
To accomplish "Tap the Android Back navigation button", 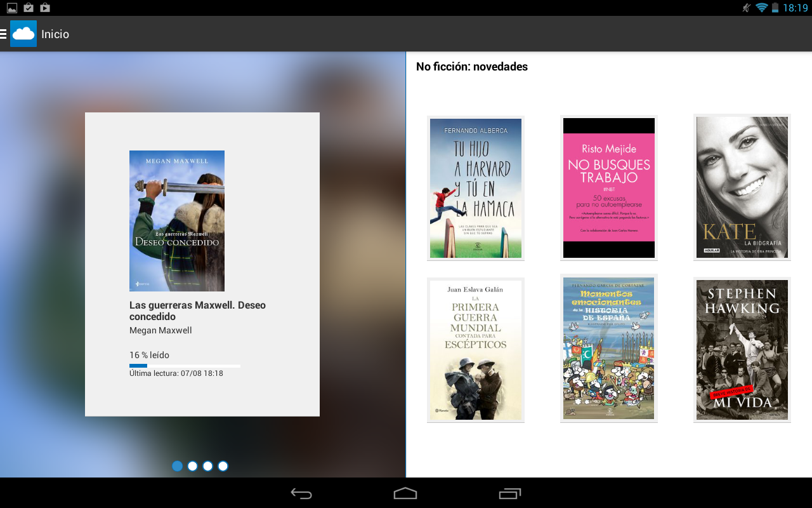I will tap(301, 493).
